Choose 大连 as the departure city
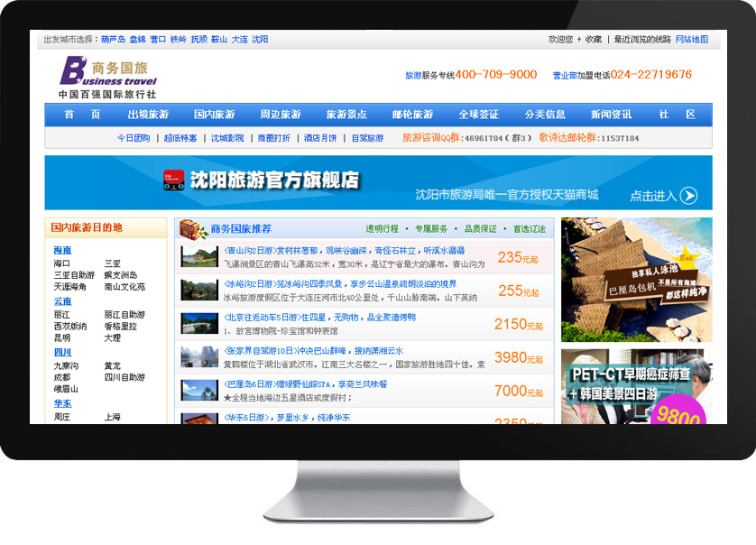 point(239,40)
